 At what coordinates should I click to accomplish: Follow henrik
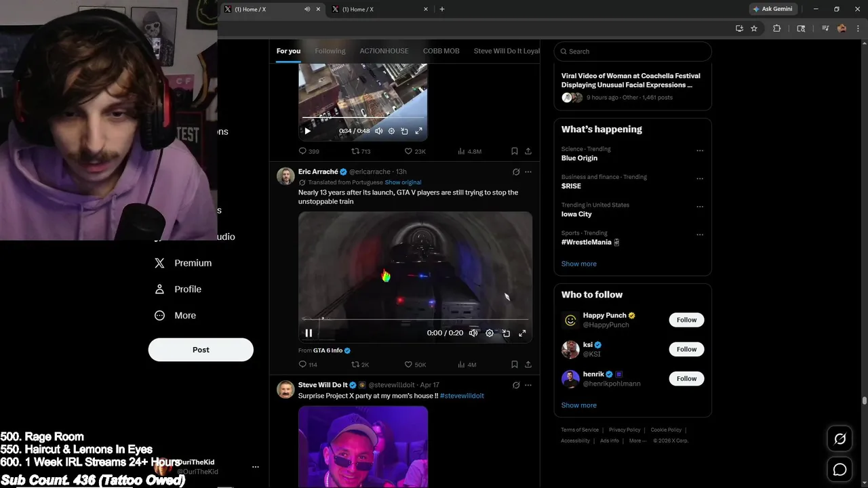686,378
